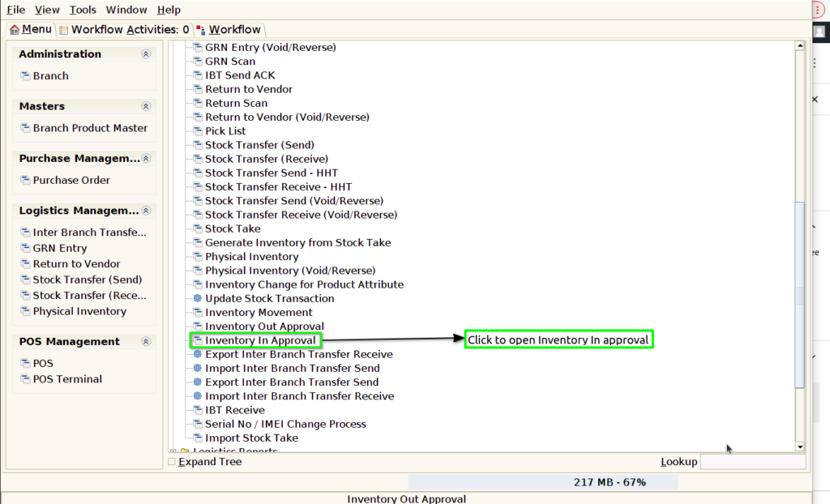Screen dimensions: 830x504
Task: Click the scrollbar down arrow of the tree
Action: tap(800, 446)
